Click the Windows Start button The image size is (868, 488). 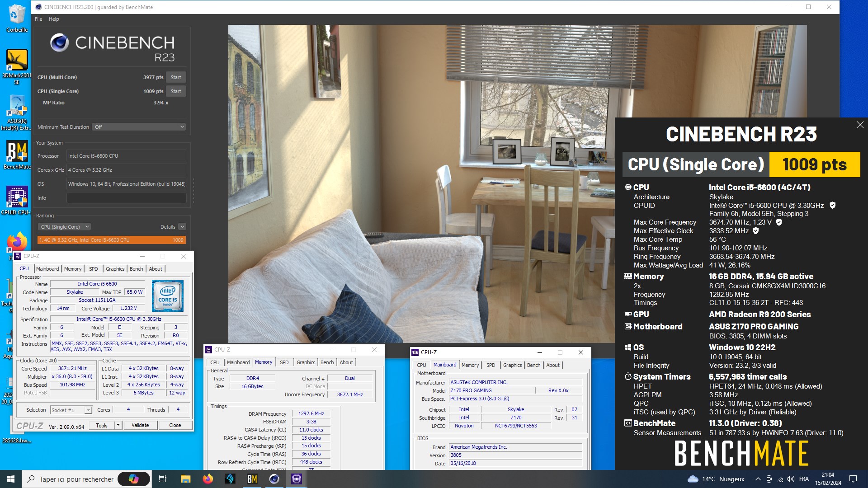tap(11, 479)
